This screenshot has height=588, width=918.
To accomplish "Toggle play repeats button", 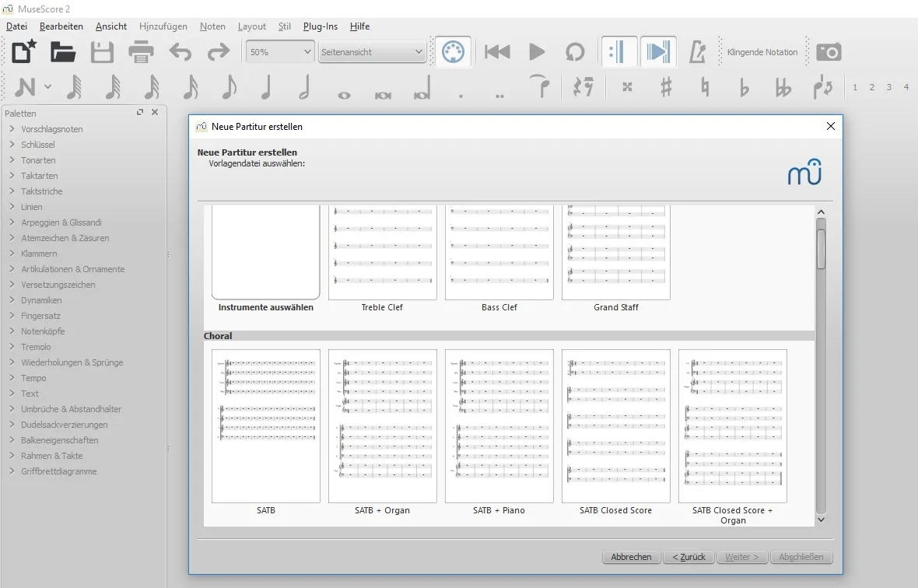I will 618,52.
